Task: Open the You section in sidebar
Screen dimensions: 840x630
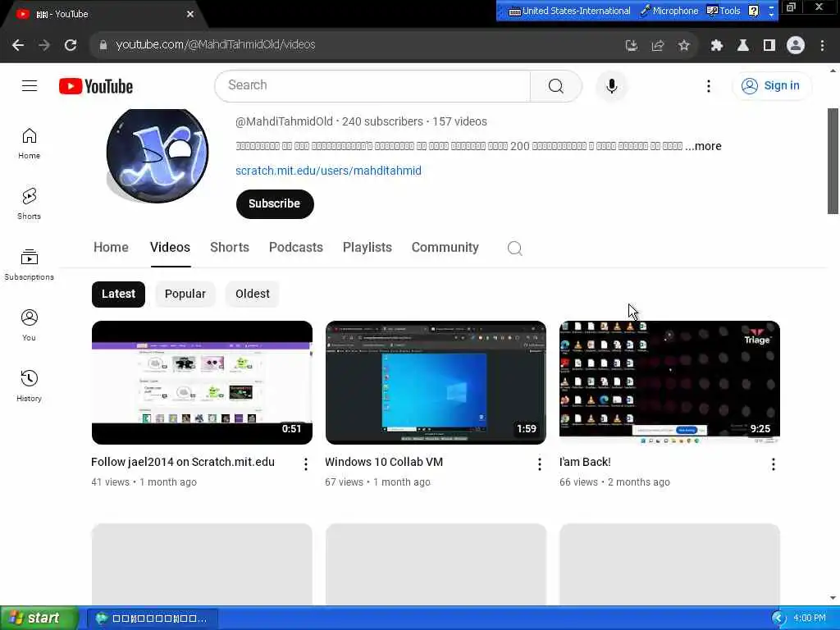Action: pyautogui.click(x=29, y=325)
